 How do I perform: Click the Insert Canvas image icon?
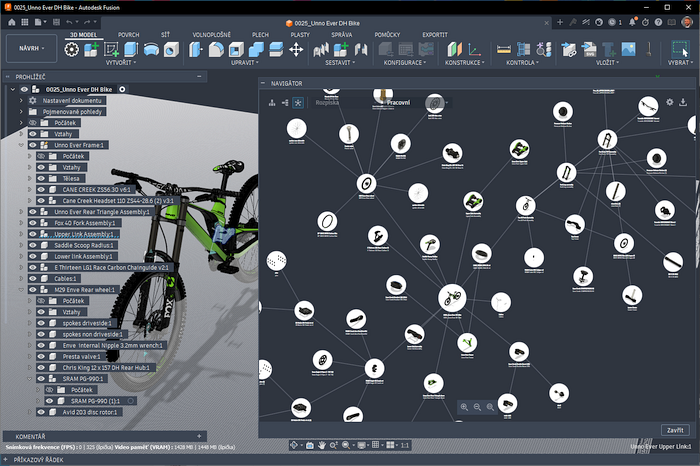point(629,49)
